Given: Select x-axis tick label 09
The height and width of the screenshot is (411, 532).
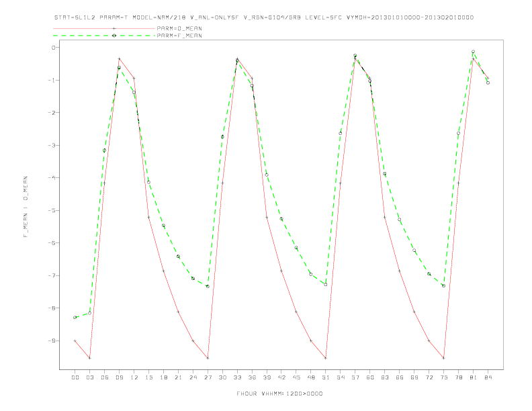Looking at the screenshot, I should pyautogui.click(x=119, y=377).
